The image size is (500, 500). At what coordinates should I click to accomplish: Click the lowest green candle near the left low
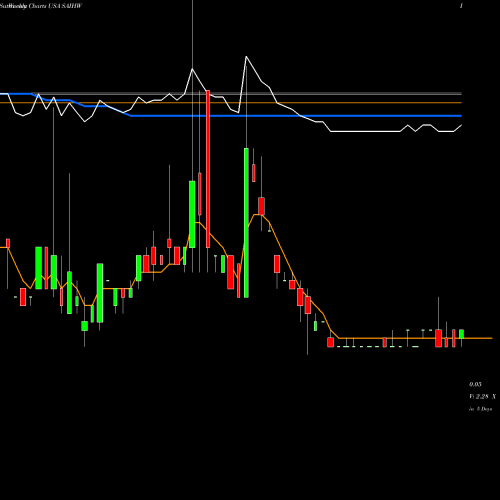tap(85, 326)
